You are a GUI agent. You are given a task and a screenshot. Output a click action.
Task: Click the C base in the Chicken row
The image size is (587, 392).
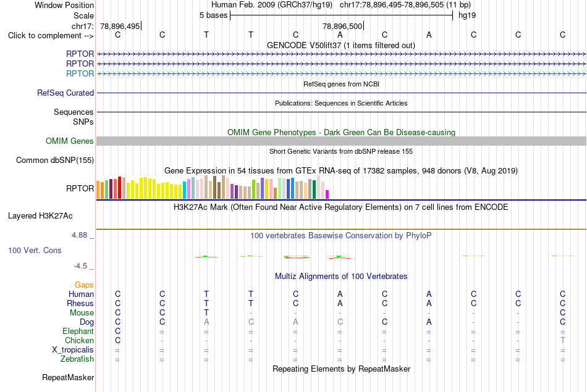coord(117,340)
